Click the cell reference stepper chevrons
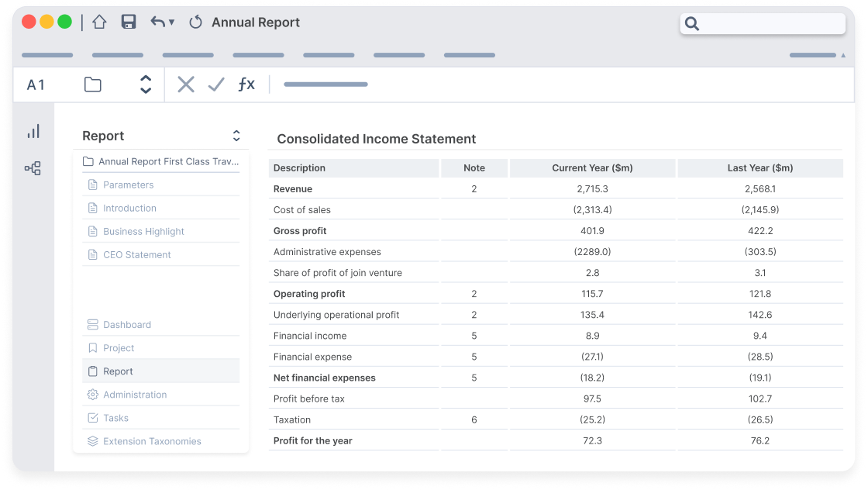 click(145, 84)
